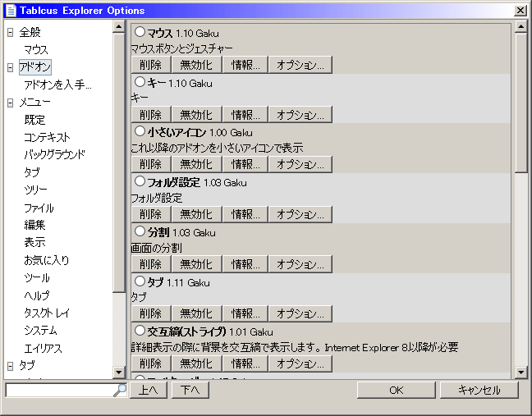The height and width of the screenshot is (416, 532).
Task: Collapse the 全般 tree node
Action: (x=10, y=32)
